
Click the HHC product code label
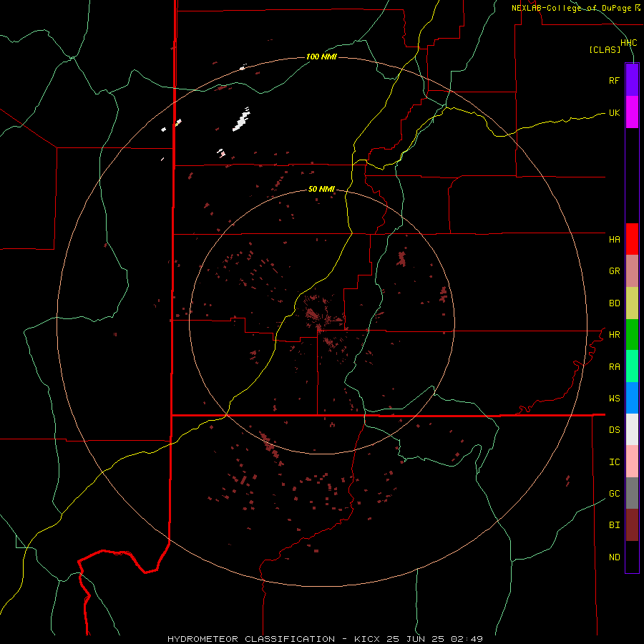click(x=629, y=43)
